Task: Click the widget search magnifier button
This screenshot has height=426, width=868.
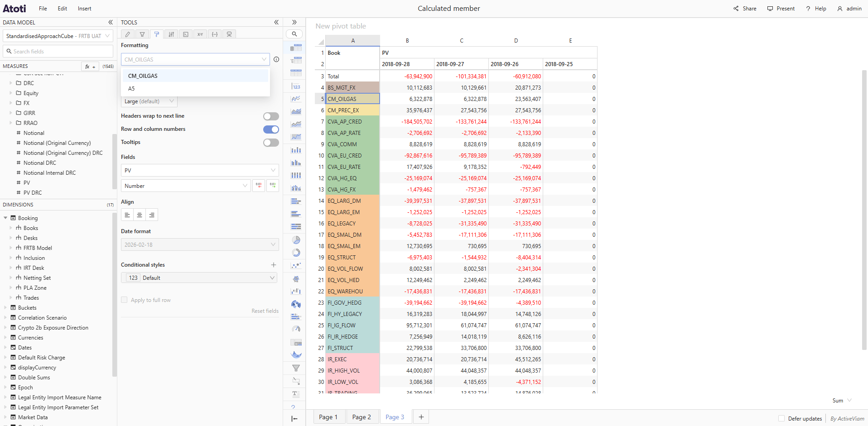Action: (x=294, y=34)
